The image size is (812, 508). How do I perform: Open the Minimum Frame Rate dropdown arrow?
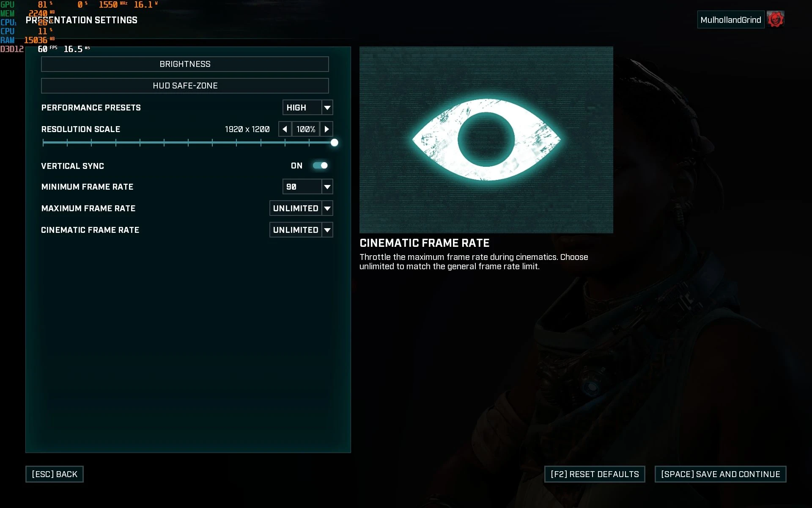[327, 187]
